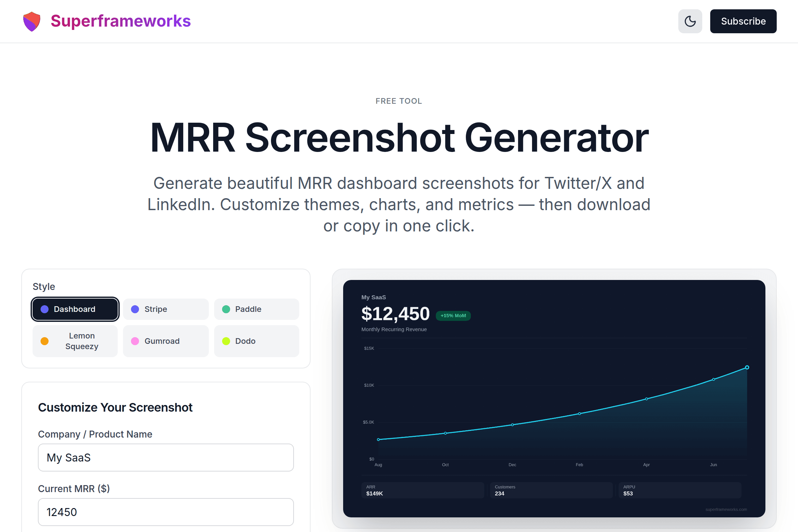Click the 'Monthly Recurring Revenue' label
This screenshot has height=532, width=798.
[x=394, y=330]
